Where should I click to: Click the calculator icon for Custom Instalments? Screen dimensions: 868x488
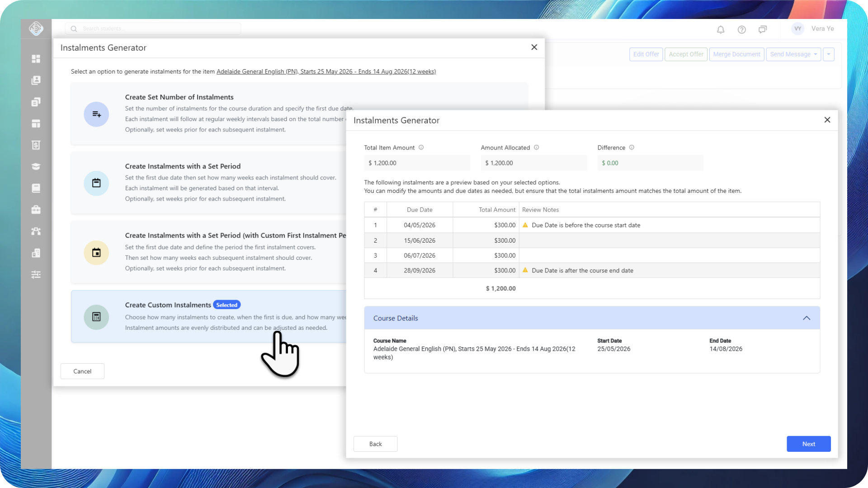(x=96, y=317)
